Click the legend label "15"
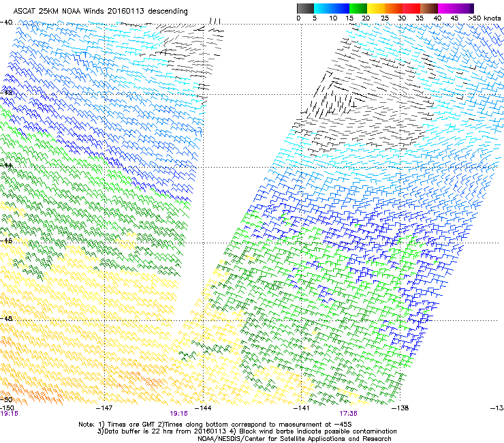This screenshot has width=504, height=443. pos(349,18)
